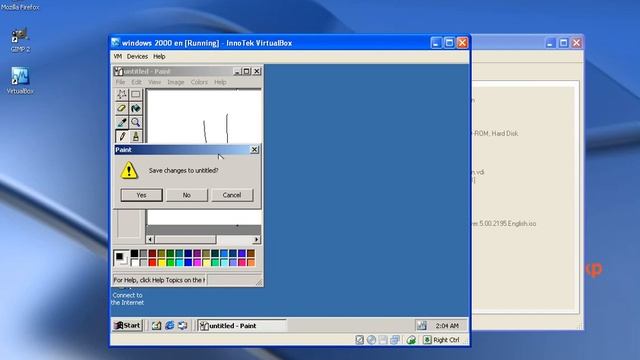Launch Internet Explorer from quick launch

pos(169,325)
